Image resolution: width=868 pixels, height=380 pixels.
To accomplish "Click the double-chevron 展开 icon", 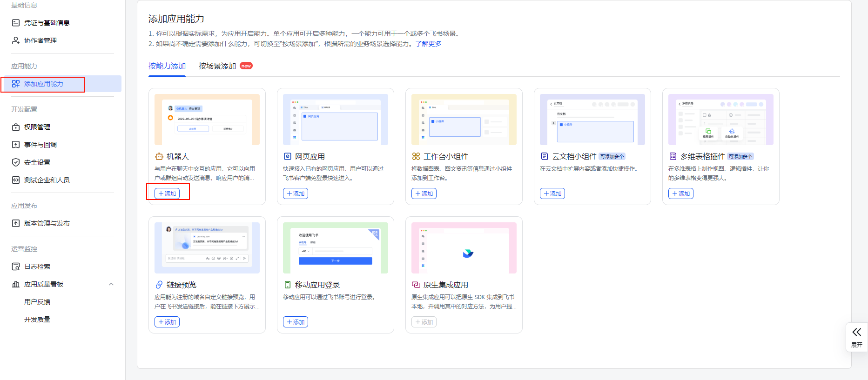I will 857,332.
